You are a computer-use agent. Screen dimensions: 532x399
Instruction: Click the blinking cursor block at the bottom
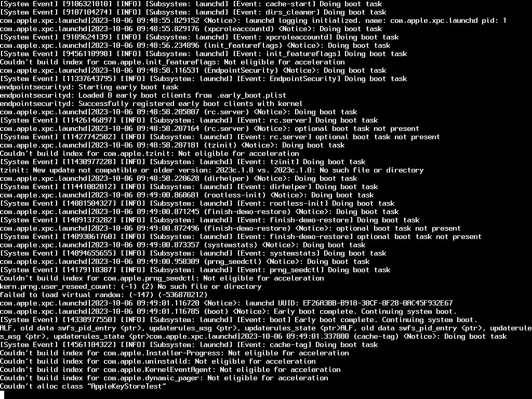[2, 395]
